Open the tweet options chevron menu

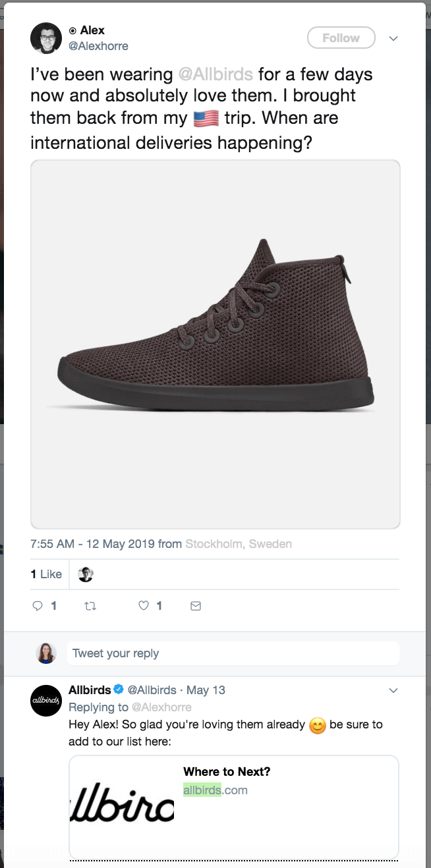pos(393,38)
